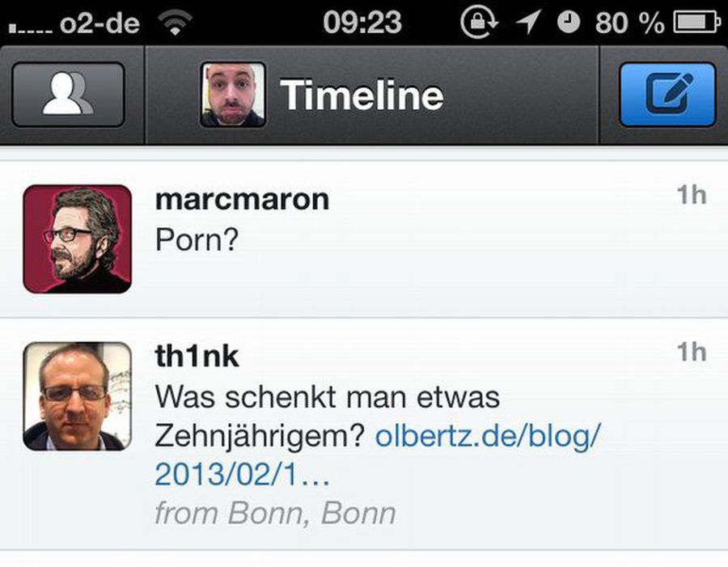The image size is (728, 567).
Task: Select the marcmaron username
Action: [x=242, y=200]
